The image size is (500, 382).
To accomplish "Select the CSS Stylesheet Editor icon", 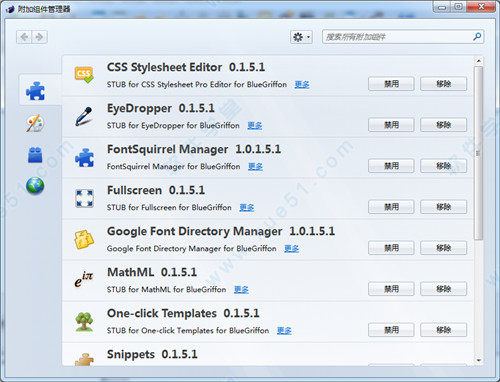I will point(84,75).
